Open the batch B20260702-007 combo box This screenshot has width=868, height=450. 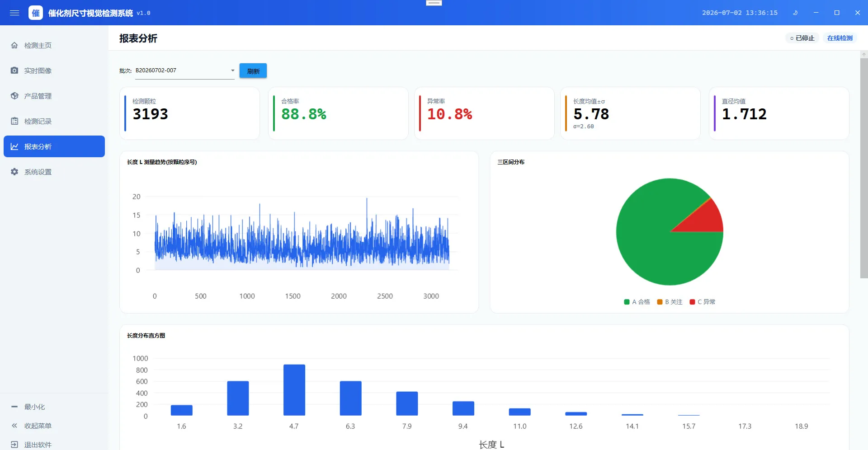point(185,70)
